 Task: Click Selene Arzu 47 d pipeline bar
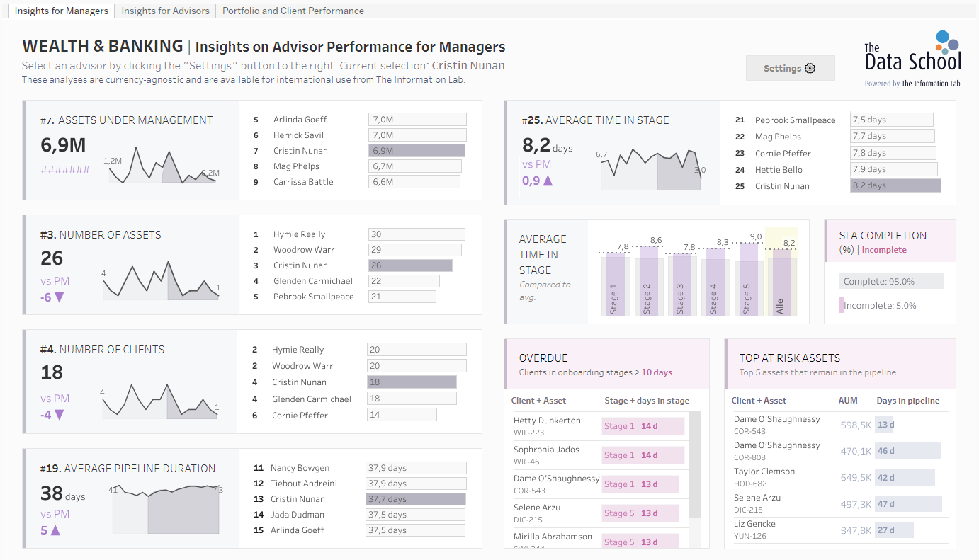point(908,503)
